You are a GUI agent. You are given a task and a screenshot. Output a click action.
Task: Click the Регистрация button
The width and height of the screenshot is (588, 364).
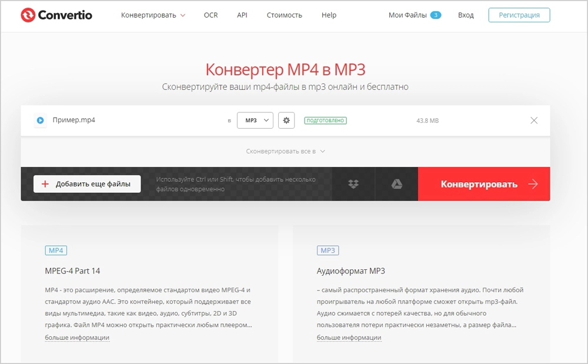click(x=519, y=15)
